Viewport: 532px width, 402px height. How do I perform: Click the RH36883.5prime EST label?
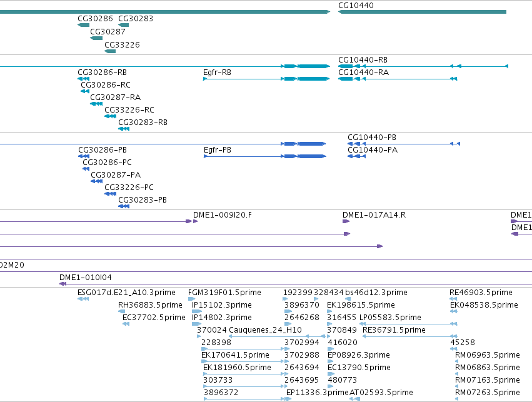150,305
